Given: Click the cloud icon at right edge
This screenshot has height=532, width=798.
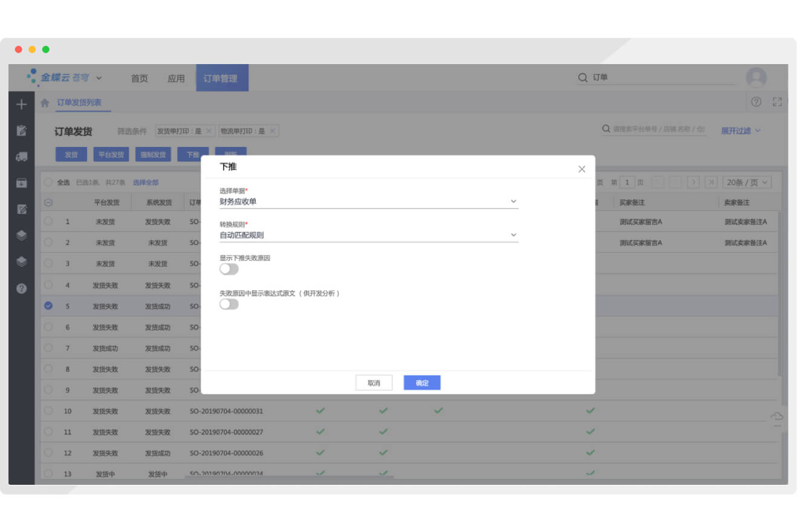Looking at the screenshot, I should (777, 417).
